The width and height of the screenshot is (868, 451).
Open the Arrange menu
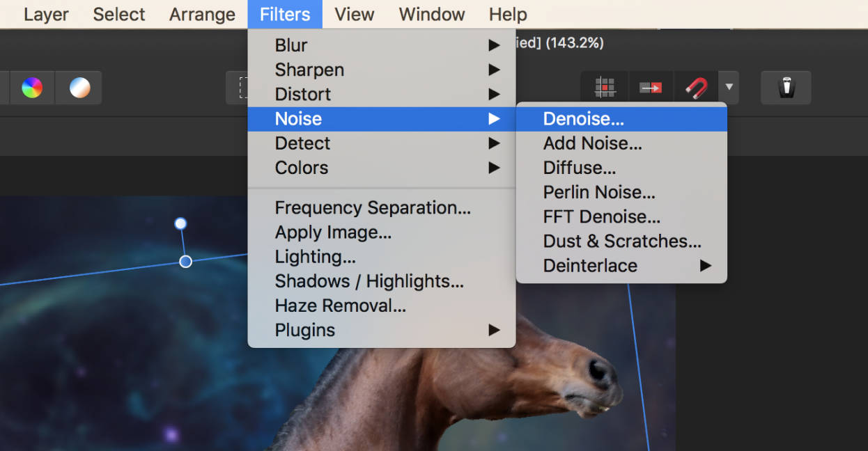click(202, 14)
